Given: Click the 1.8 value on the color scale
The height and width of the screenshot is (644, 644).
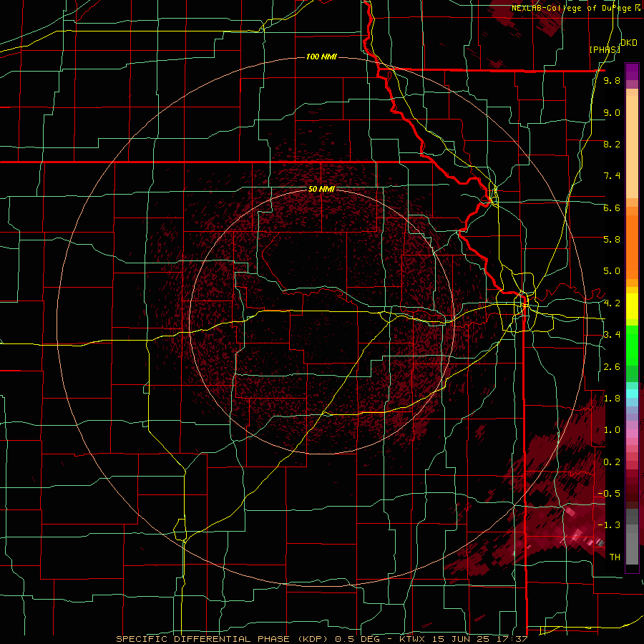Looking at the screenshot, I should [612, 399].
